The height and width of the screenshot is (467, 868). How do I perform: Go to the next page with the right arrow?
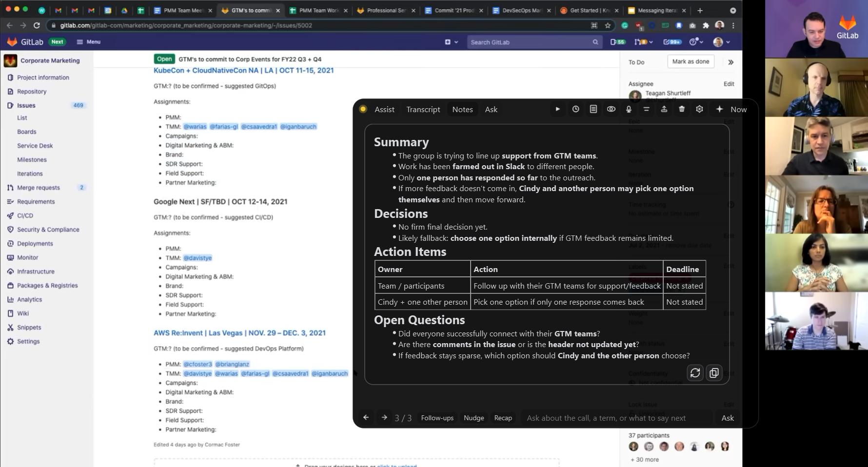[384, 418]
